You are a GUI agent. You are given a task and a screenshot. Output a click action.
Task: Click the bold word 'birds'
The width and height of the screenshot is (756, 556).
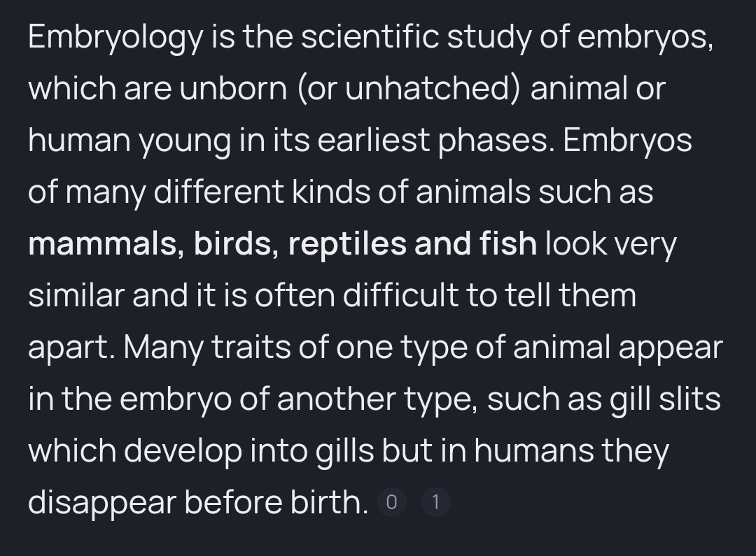coord(233,243)
